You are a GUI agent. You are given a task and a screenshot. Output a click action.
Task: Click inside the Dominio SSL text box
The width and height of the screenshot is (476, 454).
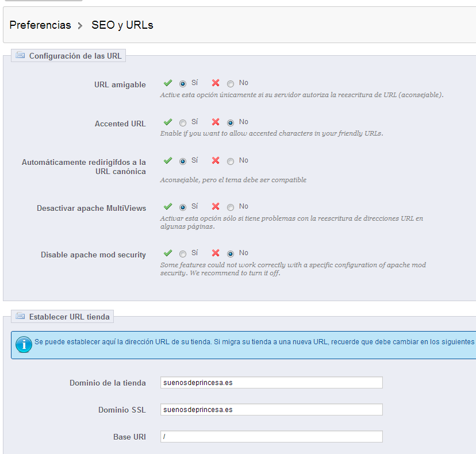(271, 409)
